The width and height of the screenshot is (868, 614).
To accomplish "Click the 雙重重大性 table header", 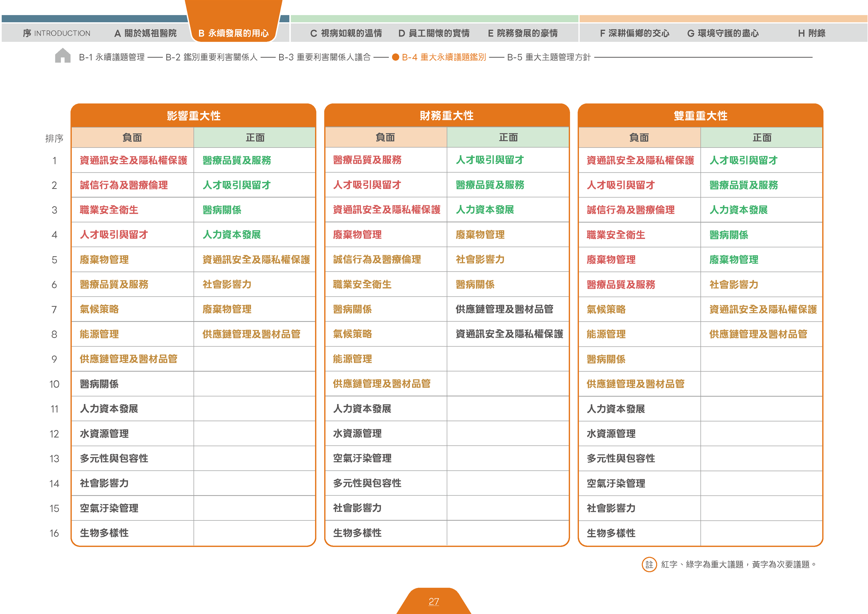I will click(700, 116).
